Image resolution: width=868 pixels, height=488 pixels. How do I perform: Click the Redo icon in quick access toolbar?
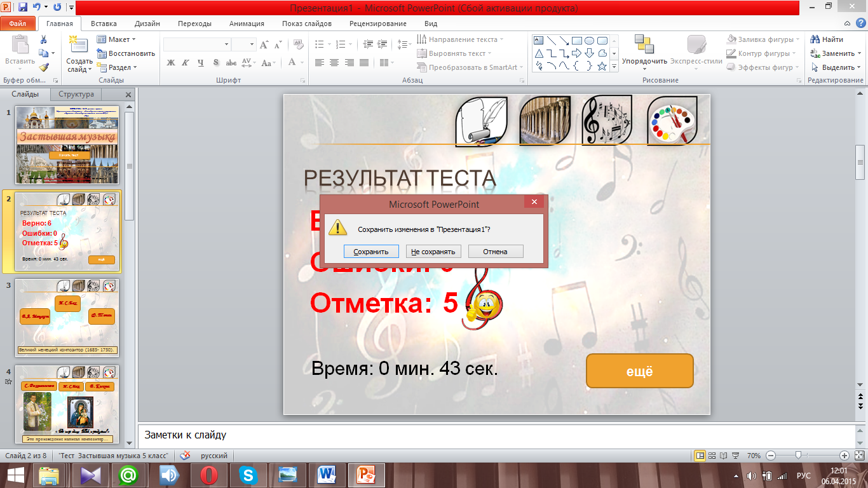click(x=58, y=8)
